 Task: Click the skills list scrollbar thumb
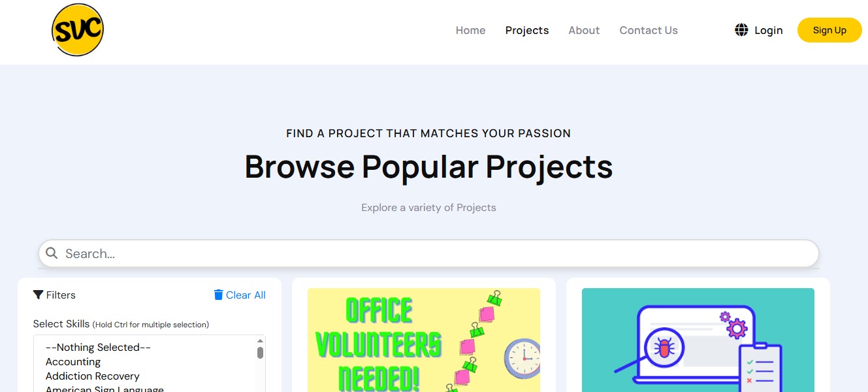[260, 353]
